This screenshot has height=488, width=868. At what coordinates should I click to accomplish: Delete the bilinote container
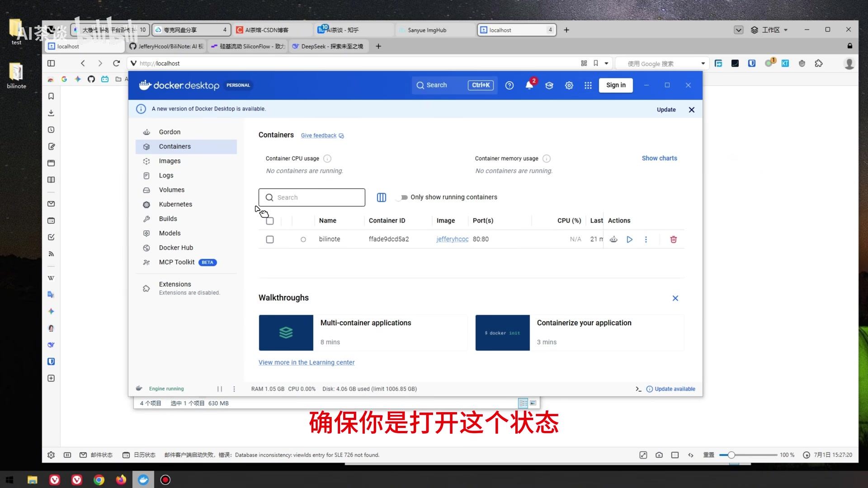click(x=674, y=239)
